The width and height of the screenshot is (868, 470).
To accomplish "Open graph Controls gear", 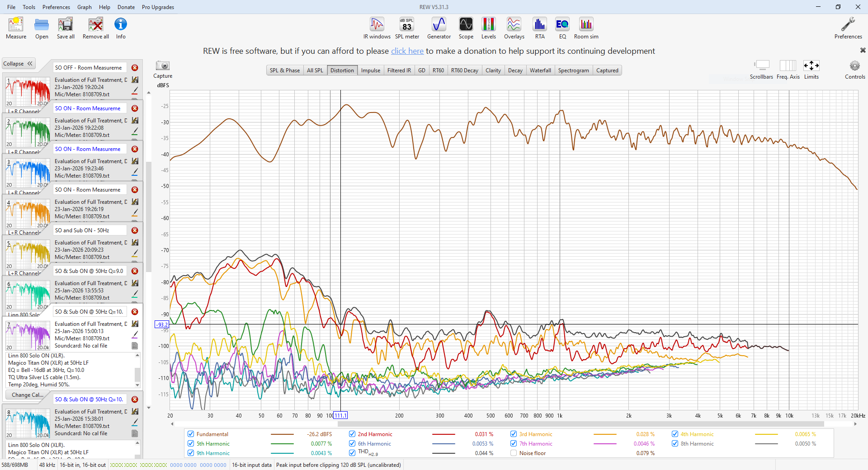I will click(854, 66).
